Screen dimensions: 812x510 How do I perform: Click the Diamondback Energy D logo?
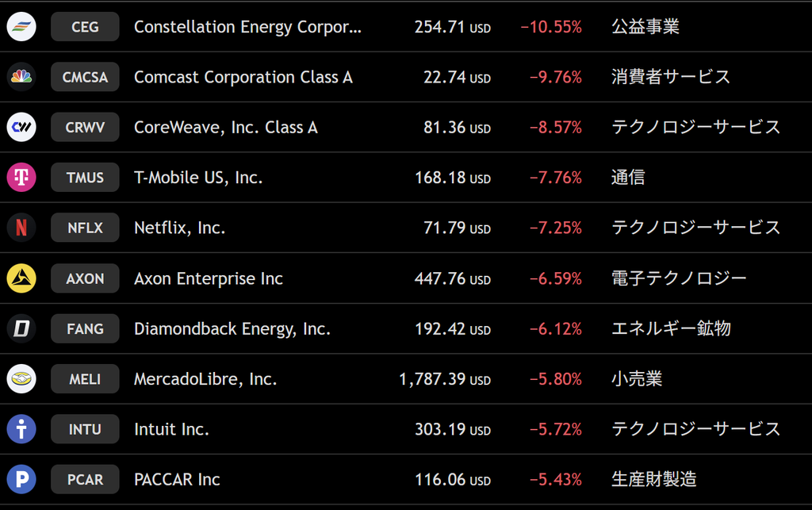[21, 328]
